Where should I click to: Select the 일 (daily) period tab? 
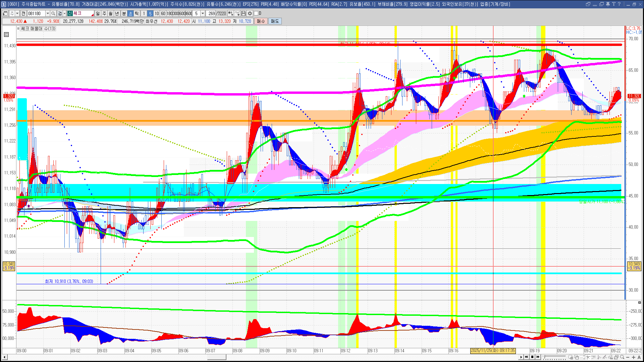[x=98, y=13]
